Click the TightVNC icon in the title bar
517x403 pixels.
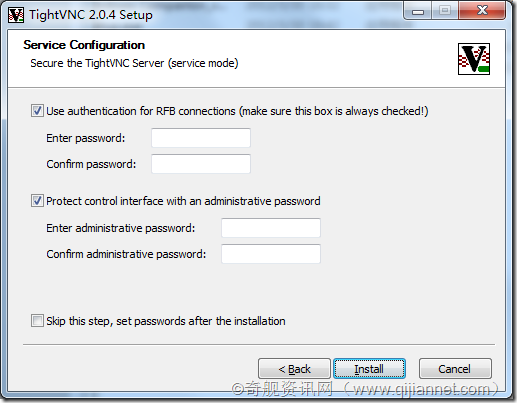[16, 15]
